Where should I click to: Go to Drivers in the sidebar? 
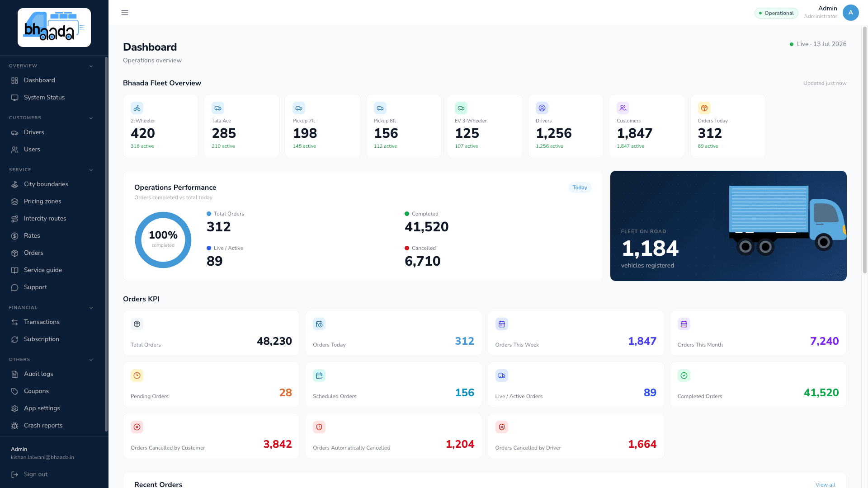tap(52, 132)
